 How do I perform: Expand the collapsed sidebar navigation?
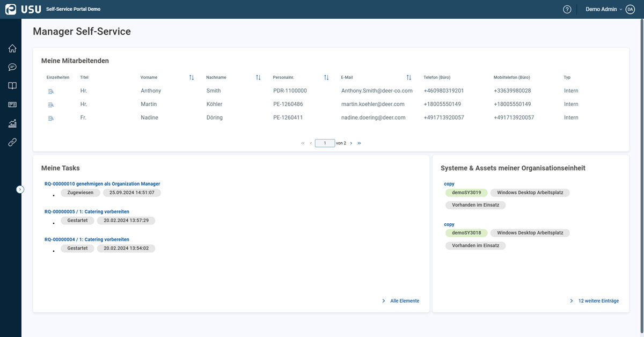click(20, 189)
